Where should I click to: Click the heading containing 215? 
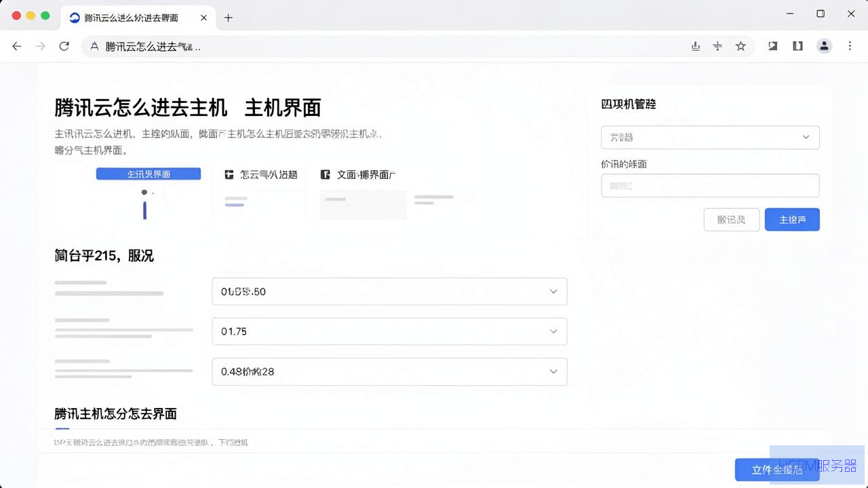104,256
